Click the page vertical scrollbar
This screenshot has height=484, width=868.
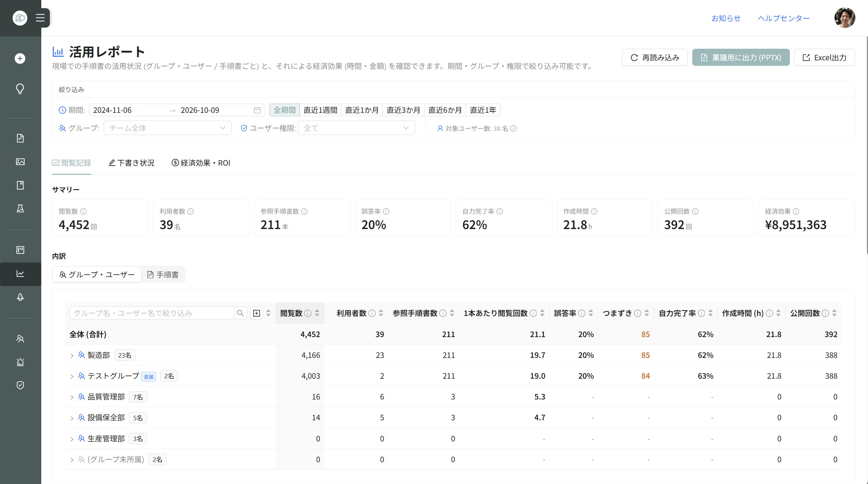click(867, 145)
